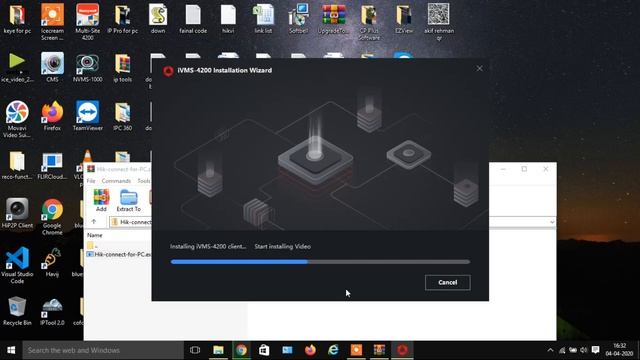Go up one folder in WinRAR
Screen dimensions: 640x360
[94, 222]
